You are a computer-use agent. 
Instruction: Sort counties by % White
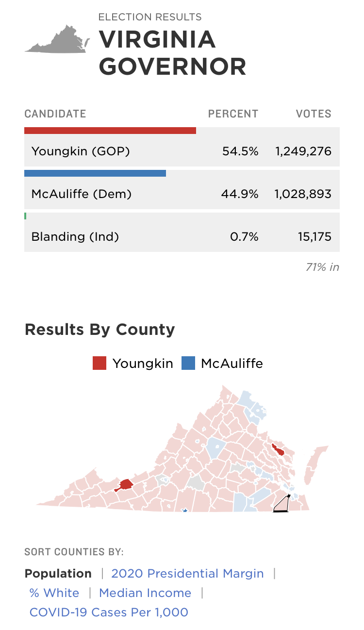coord(54,593)
